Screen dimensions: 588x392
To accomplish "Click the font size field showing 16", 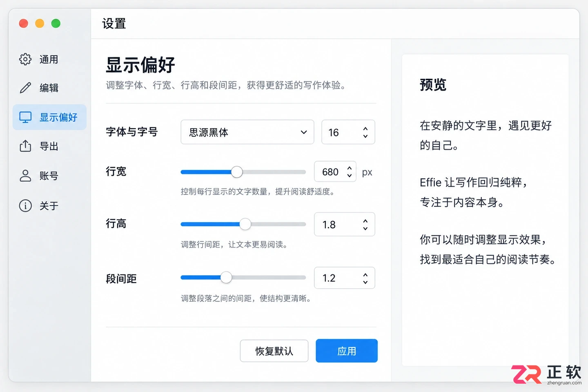I will (348, 132).
